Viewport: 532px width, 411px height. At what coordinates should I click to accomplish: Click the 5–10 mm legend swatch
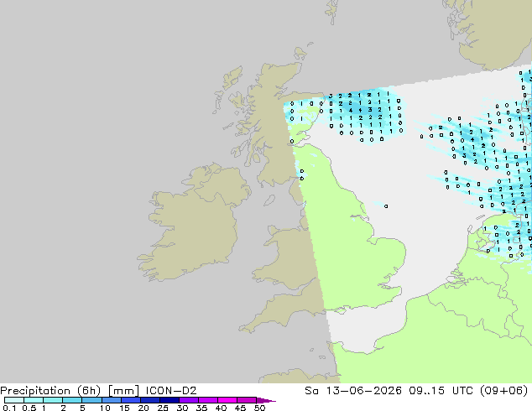(x=91, y=400)
